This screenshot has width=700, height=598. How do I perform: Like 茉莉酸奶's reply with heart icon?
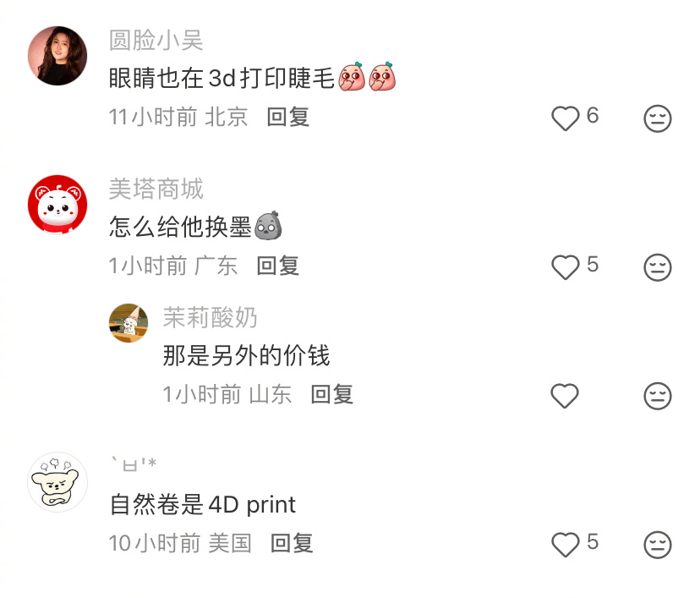(x=565, y=396)
